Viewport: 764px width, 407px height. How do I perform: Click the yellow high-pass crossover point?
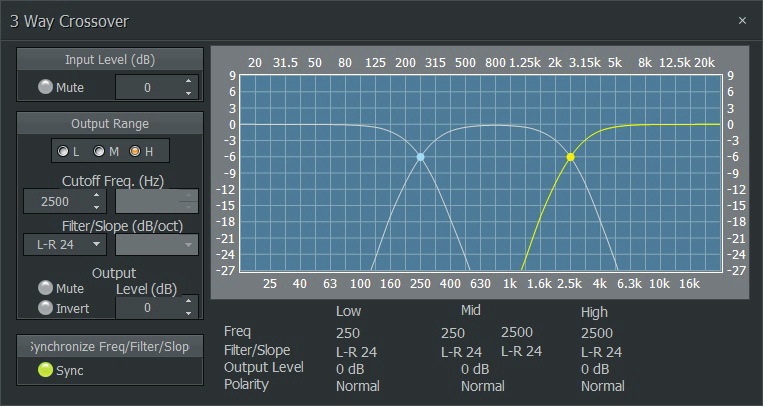pos(570,157)
